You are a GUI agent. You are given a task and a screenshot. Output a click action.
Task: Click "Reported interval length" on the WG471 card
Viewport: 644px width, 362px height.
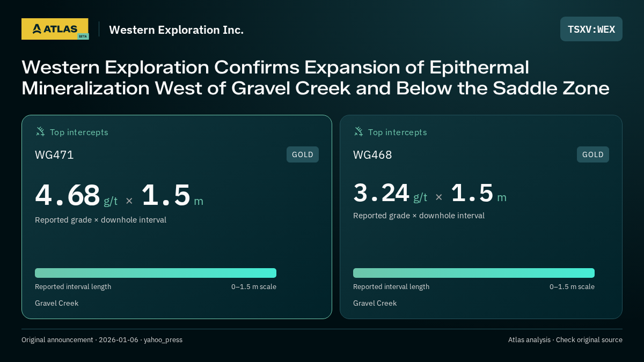pyautogui.click(x=73, y=287)
